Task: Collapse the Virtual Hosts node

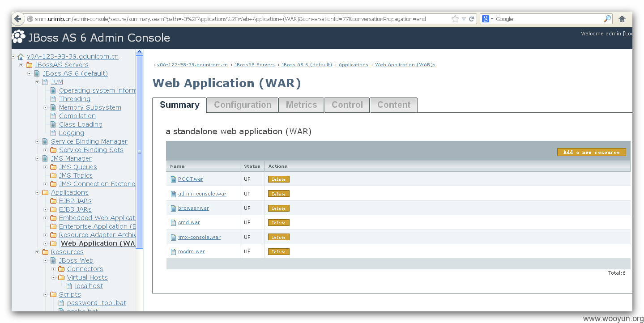Action: point(54,277)
